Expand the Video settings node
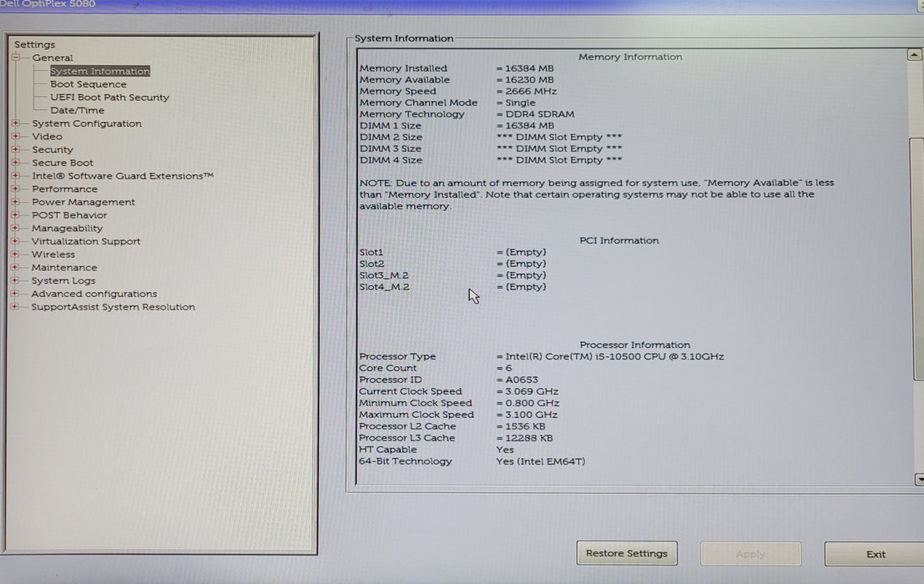Viewport: 924px width, 584px height. point(16,136)
